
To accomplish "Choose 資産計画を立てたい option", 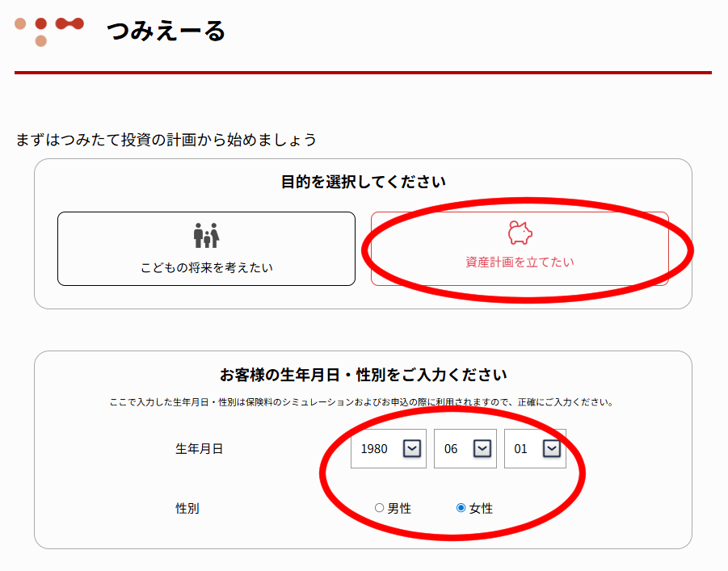I will coord(520,249).
